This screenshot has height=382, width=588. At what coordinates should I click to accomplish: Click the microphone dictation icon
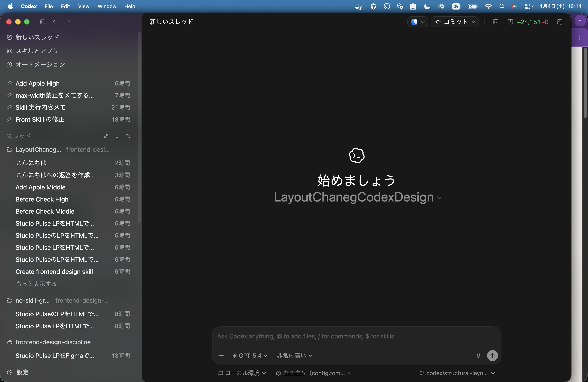pyautogui.click(x=478, y=355)
